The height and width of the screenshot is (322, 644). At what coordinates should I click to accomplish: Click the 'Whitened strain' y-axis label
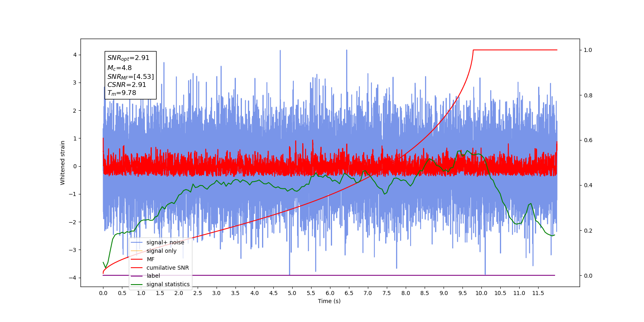[63, 163]
